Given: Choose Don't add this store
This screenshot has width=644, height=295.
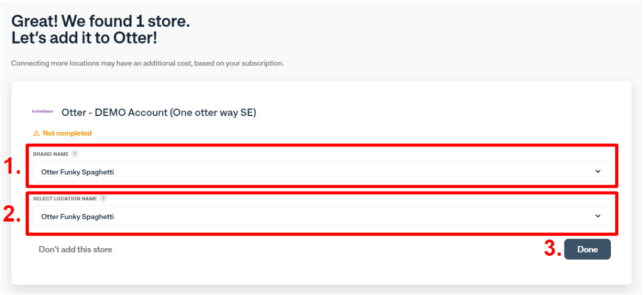Looking at the screenshot, I should 76,249.
